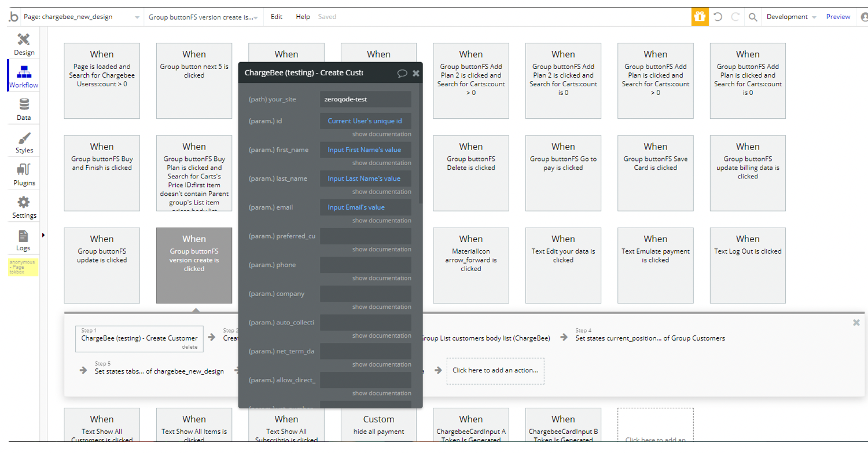The height and width of the screenshot is (453, 868).
Task: Click the empty allow_direct_ parameter field
Action: tap(366, 380)
